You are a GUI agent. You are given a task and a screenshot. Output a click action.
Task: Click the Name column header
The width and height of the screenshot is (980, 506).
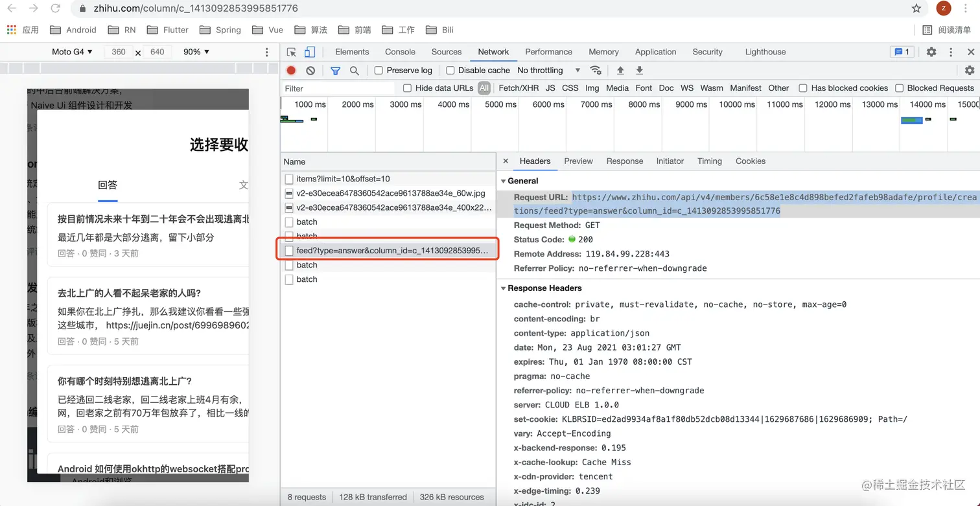point(388,162)
